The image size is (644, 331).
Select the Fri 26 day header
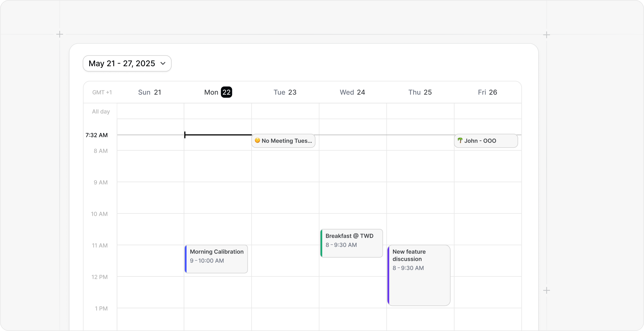coord(487,92)
